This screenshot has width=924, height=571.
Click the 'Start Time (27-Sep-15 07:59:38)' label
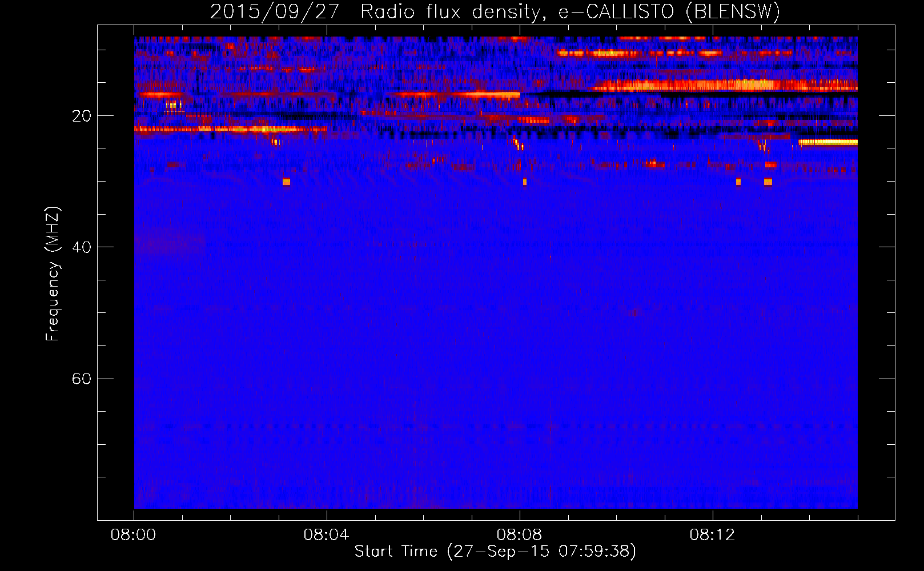(495, 552)
